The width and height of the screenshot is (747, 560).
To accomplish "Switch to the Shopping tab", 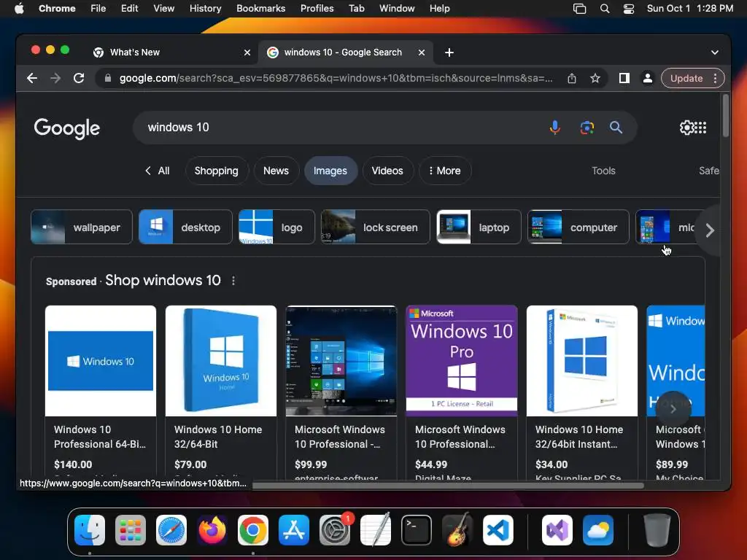I will point(216,171).
